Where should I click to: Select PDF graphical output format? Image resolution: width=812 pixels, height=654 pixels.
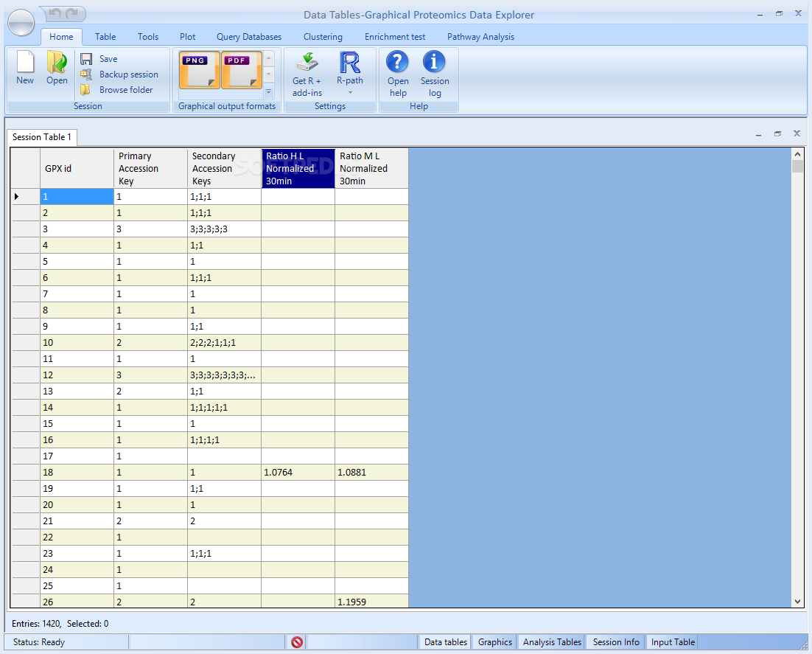pos(242,70)
